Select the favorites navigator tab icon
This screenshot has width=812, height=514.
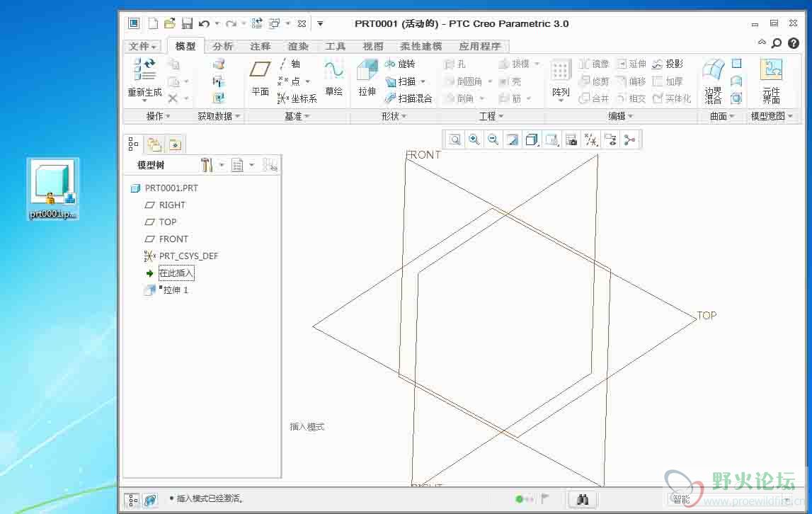(x=175, y=144)
